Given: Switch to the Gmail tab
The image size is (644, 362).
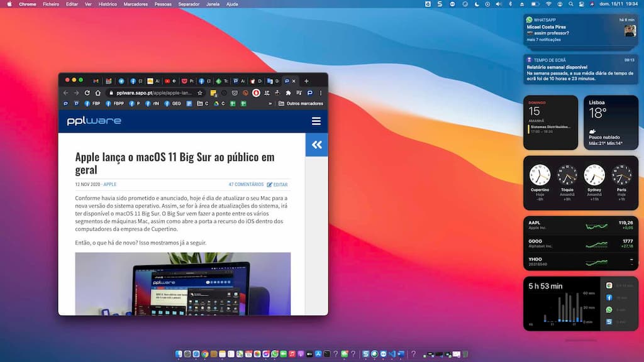Looking at the screenshot, I should pos(96,81).
